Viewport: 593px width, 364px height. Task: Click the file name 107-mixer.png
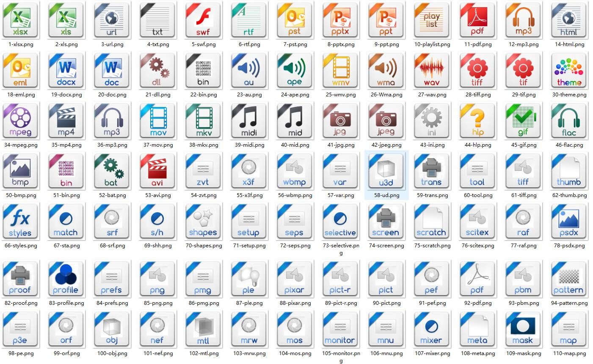point(432,353)
